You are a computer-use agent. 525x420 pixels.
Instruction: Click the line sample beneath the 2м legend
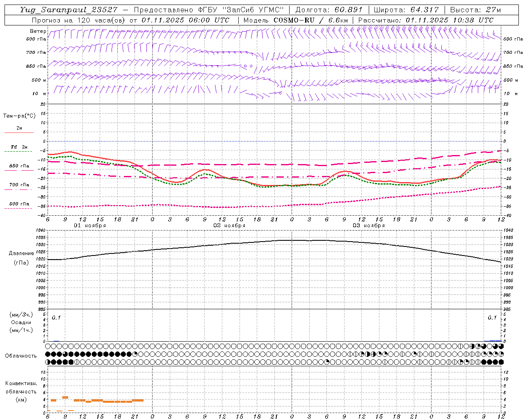pos(19,133)
